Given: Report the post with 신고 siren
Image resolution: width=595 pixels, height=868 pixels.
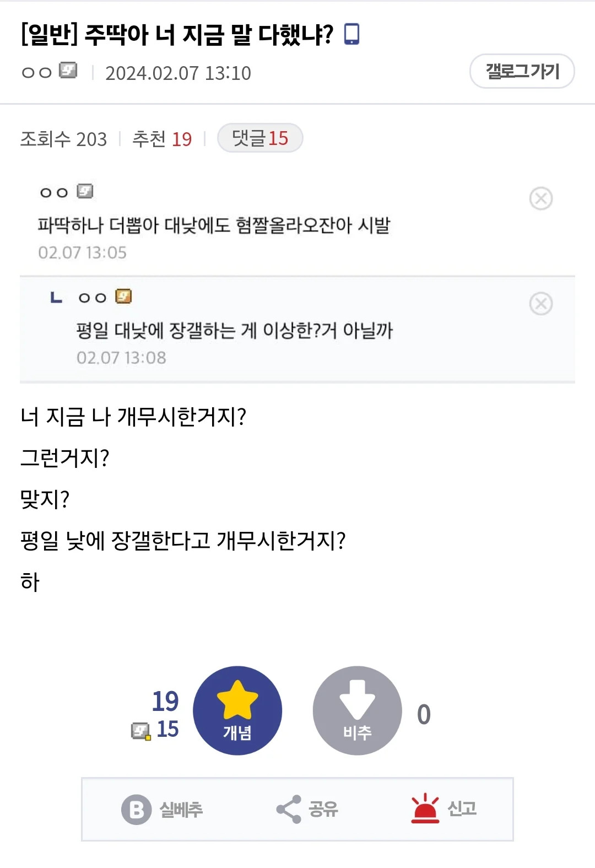Looking at the screenshot, I should tap(444, 809).
